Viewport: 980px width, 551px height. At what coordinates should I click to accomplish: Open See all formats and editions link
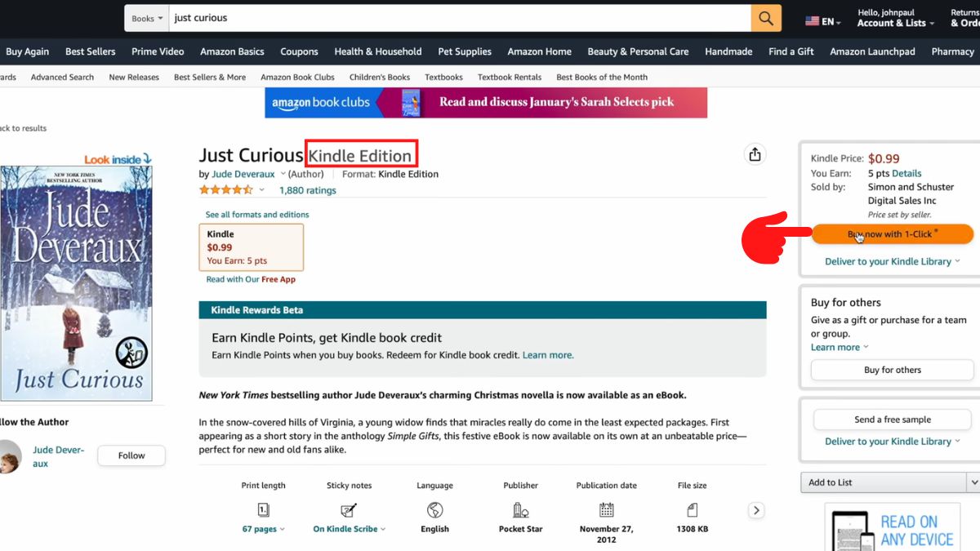[x=257, y=215]
